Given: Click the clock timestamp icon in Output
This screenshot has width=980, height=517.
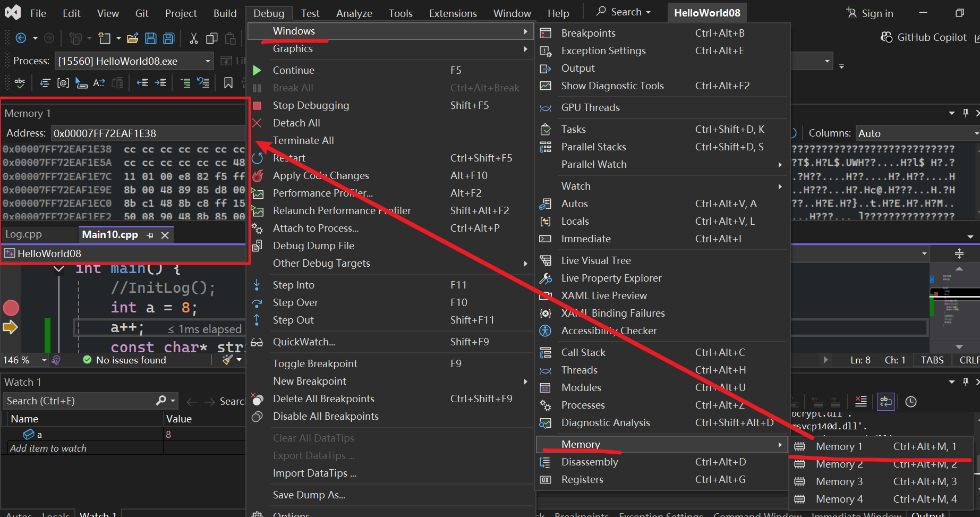Looking at the screenshot, I should click(911, 402).
